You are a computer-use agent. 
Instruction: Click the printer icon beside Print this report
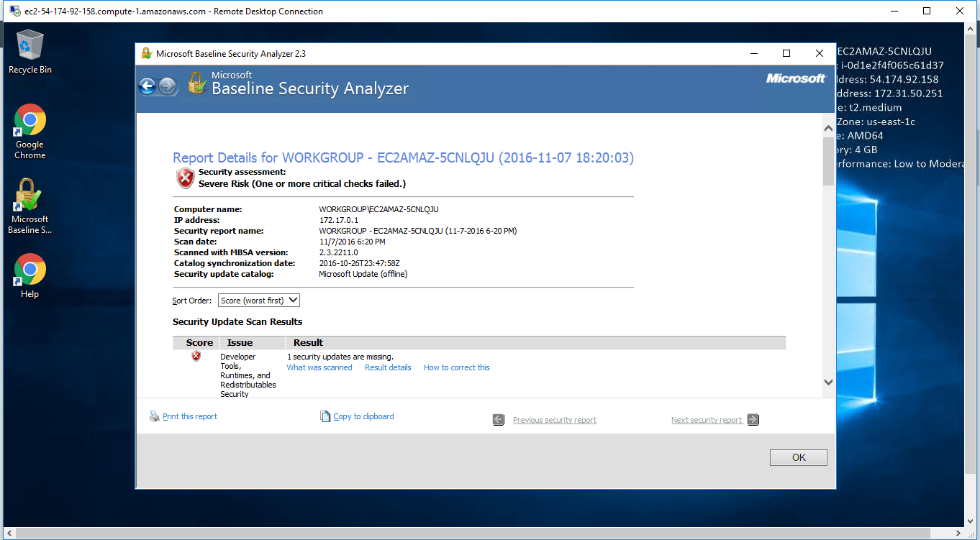[154, 416]
